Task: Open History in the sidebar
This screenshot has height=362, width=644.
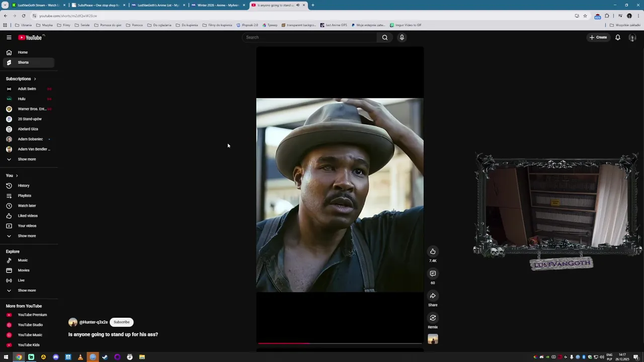Action: tap(29, 186)
